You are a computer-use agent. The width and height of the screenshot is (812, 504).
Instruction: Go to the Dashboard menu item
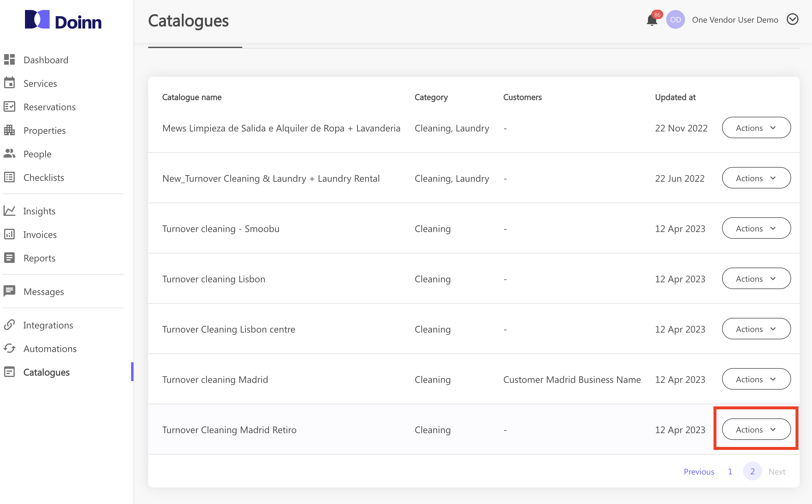[46, 60]
